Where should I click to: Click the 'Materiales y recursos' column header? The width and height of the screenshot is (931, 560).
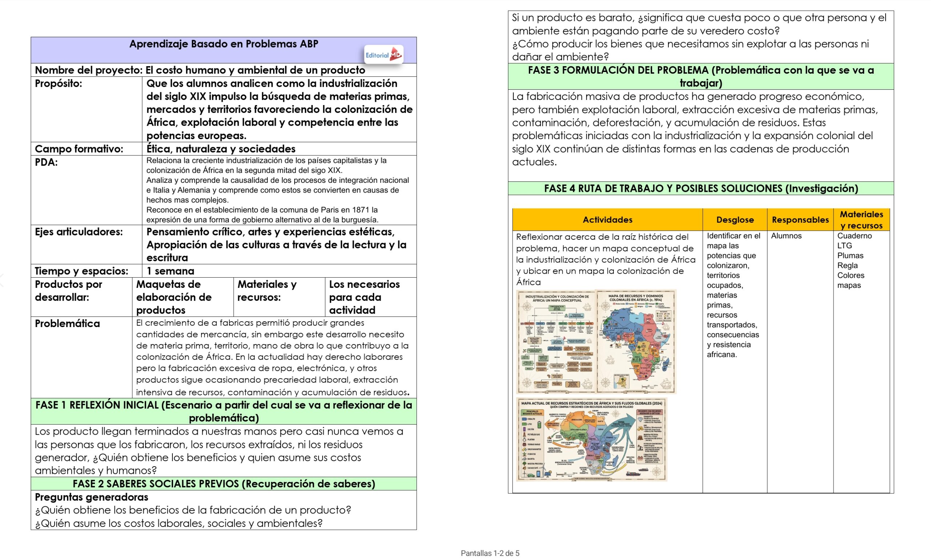coord(861,219)
